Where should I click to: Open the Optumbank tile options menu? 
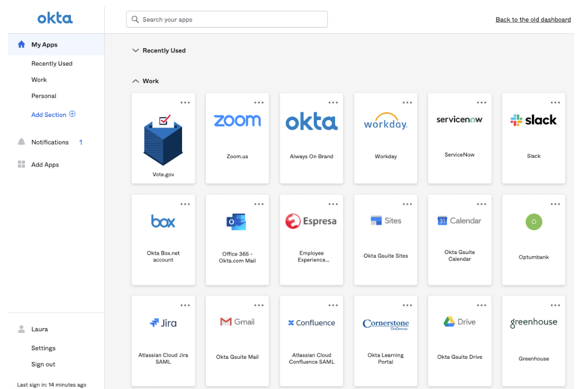[555, 204]
